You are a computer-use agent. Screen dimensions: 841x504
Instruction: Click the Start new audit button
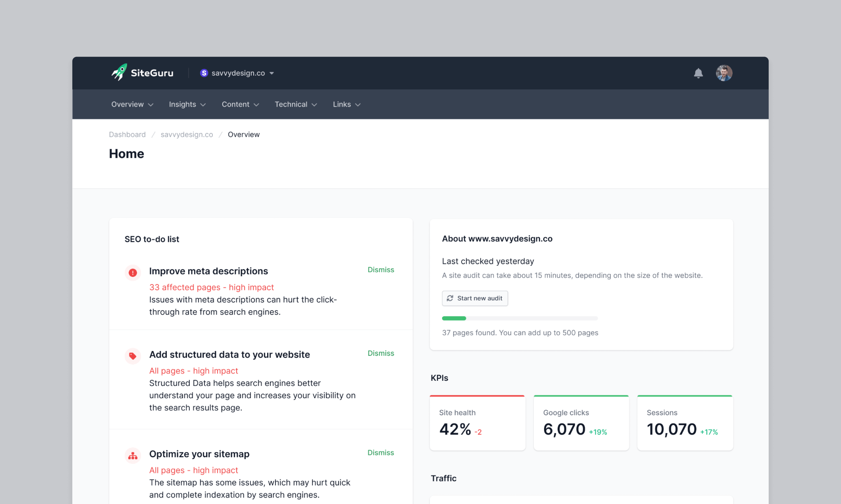tap(475, 298)
